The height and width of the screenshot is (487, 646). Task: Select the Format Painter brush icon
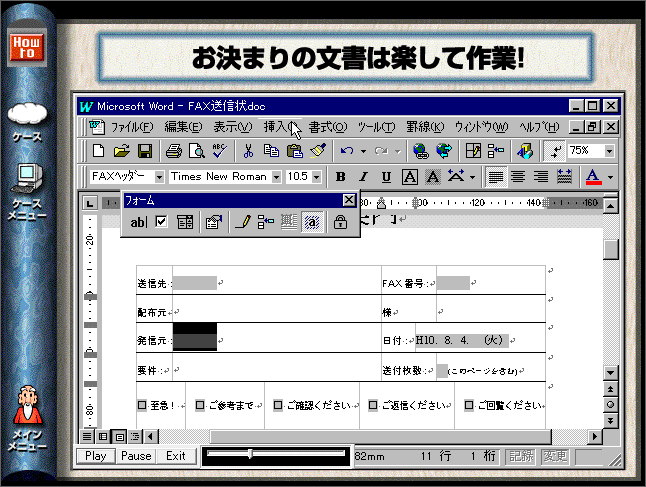(x=318, y=151)
